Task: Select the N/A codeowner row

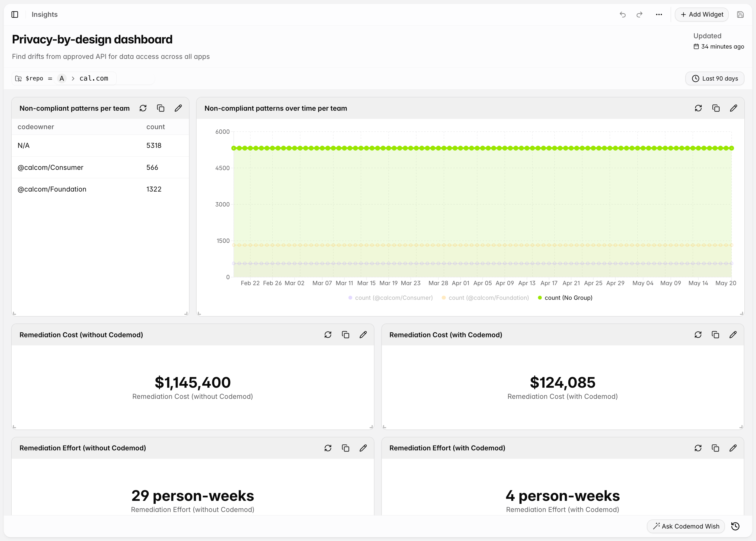Action: pos(100,146)
